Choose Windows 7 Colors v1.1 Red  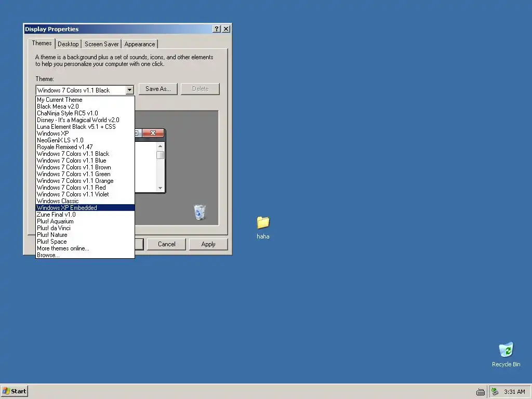pyautogui.click(x=85, y=188)
